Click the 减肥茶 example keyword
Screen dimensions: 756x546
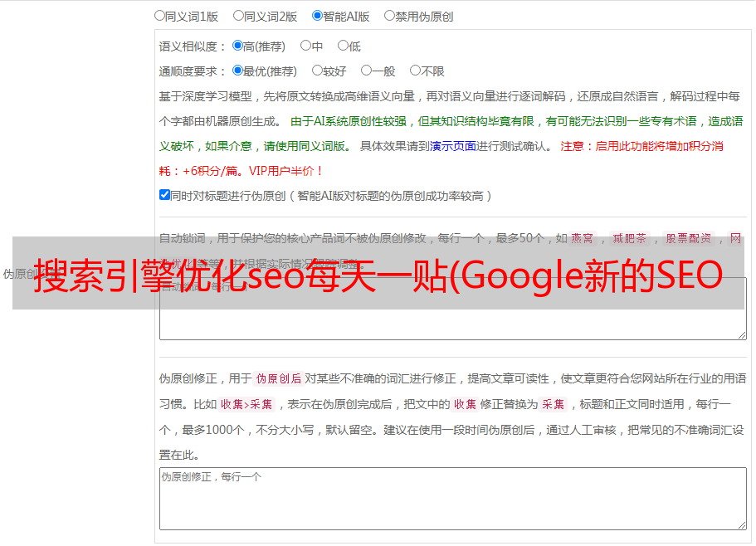(629, 238)
